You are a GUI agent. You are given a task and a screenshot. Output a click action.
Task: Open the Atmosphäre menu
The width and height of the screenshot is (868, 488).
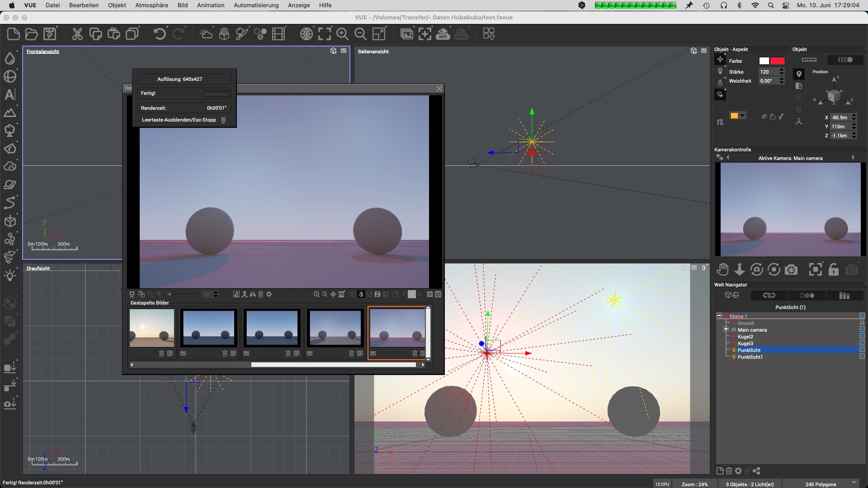click(x=151, y=5)
